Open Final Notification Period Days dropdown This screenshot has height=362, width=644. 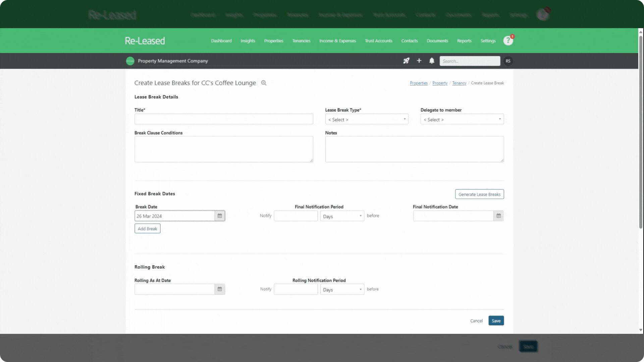pyautogui.click(x=342, y=216)
